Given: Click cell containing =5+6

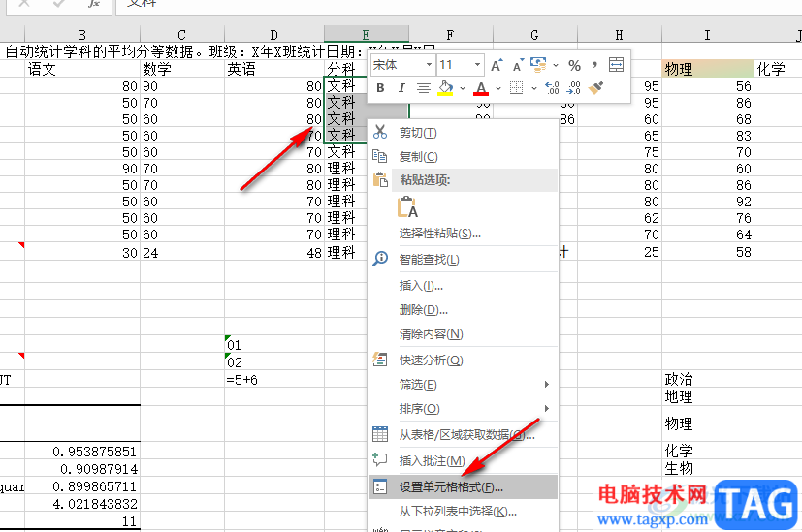Looking at the screenshot, I should coord(274,380).
